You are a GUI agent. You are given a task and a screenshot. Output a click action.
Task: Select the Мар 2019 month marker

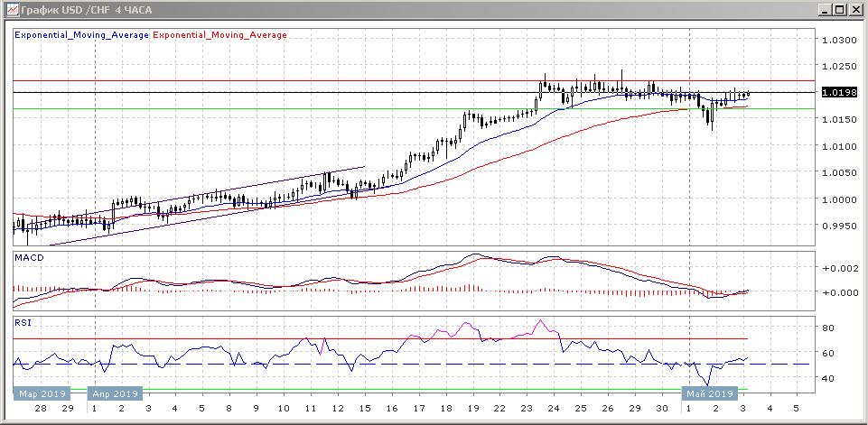[x=39, y=393]
